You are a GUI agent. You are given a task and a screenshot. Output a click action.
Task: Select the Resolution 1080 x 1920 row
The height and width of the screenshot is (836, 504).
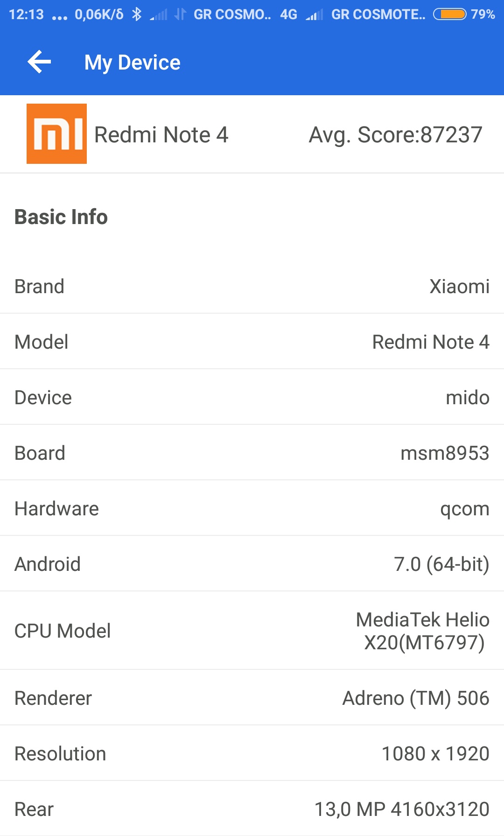(x=252, y=753)
